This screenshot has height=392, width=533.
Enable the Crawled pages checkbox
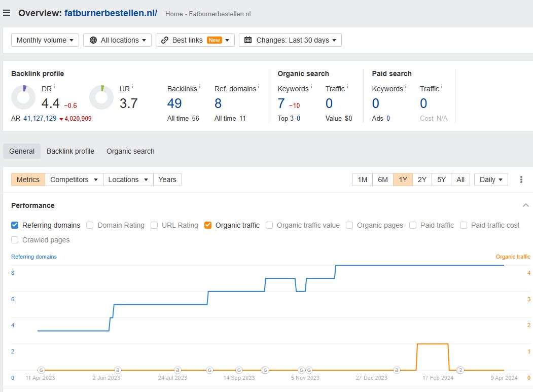[x=15, y=240]
